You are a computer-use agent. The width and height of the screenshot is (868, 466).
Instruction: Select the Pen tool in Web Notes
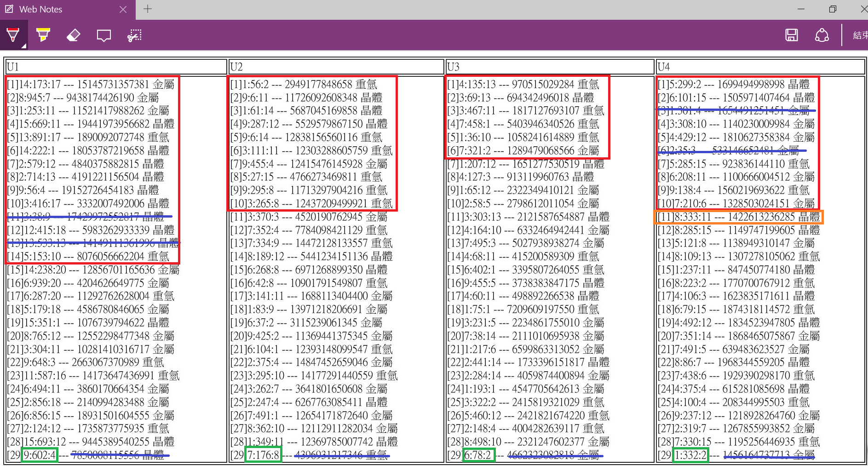tap(13, 35)
